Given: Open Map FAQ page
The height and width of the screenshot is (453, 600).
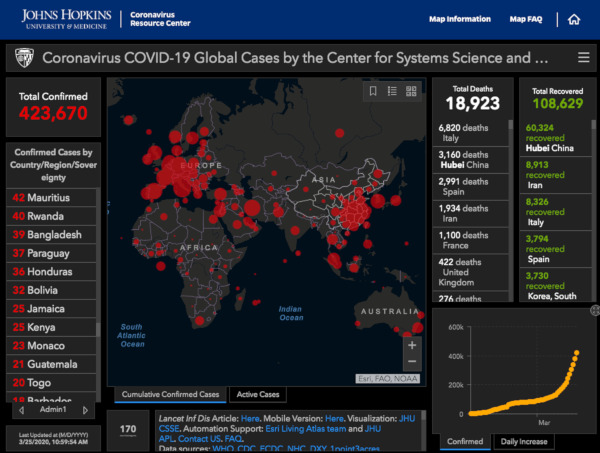Looking at the screenshot, I should click(526, 19).
